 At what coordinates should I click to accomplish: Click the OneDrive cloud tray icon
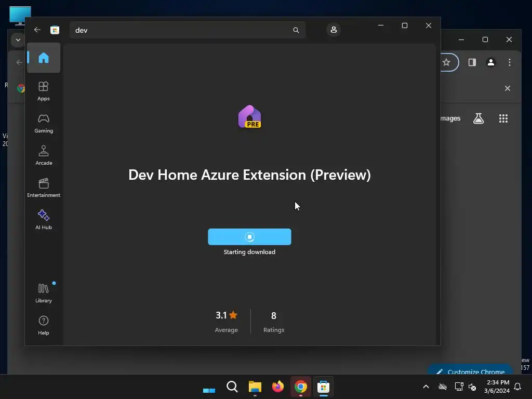443,387
